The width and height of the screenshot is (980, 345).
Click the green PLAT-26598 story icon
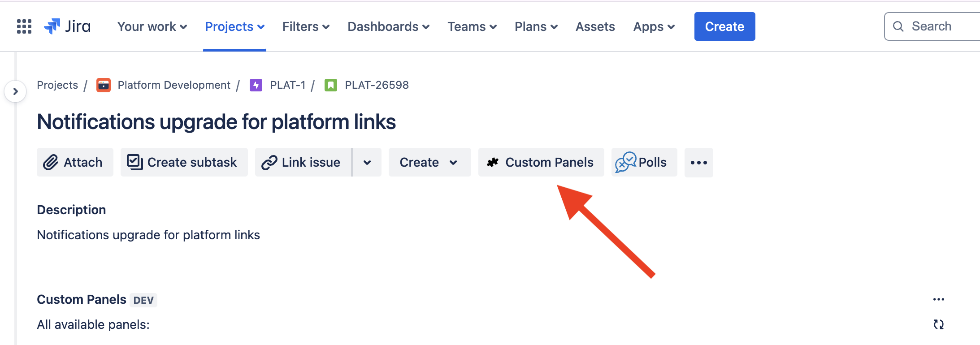click(331, 85)
